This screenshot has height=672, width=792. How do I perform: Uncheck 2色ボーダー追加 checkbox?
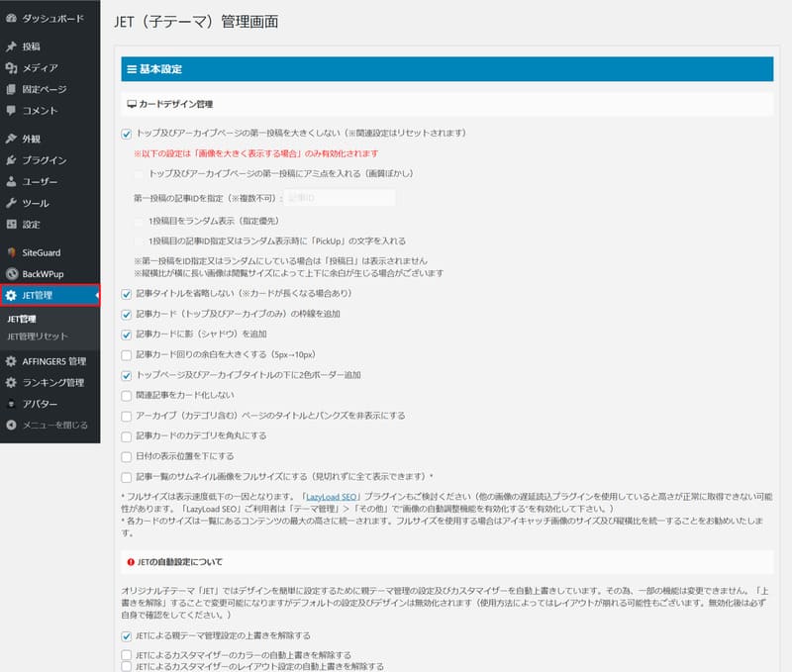click(x=127, y=376)
